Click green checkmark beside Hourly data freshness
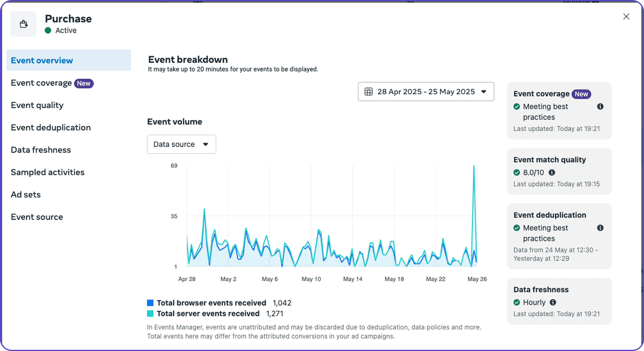The image size is (644, 351). pyautogui.click(x=517, y=302)
